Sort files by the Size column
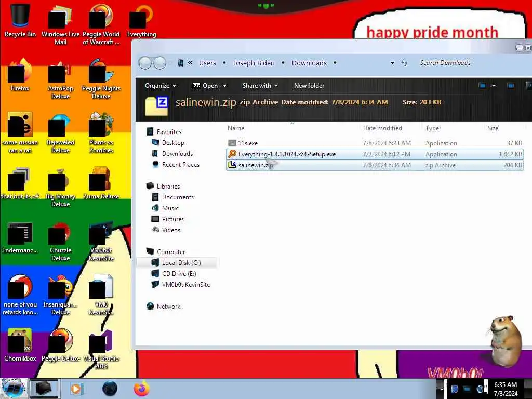Viewport: 532px width, 399px height. click(493, 128)
